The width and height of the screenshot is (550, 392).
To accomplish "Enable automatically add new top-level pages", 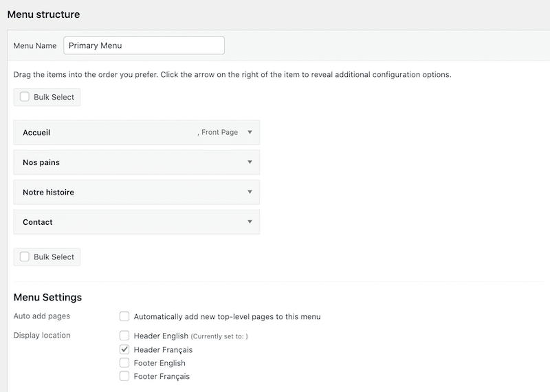I will pyautogui.click(x=124, y=316).
